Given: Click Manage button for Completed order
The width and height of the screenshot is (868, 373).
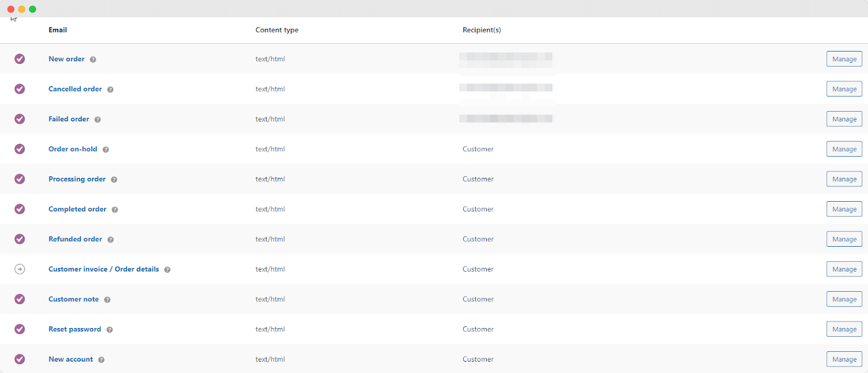Looking at the screenshot, I should pos(844,209).
